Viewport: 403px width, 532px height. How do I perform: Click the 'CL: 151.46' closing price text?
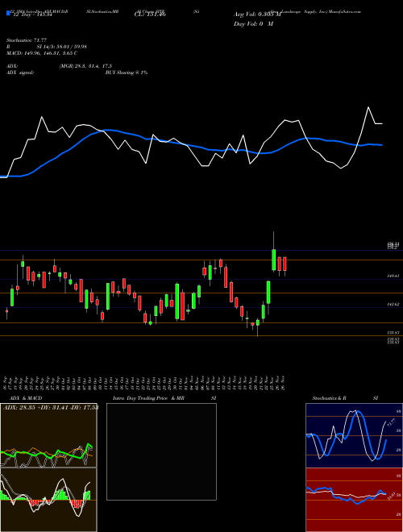150,15
